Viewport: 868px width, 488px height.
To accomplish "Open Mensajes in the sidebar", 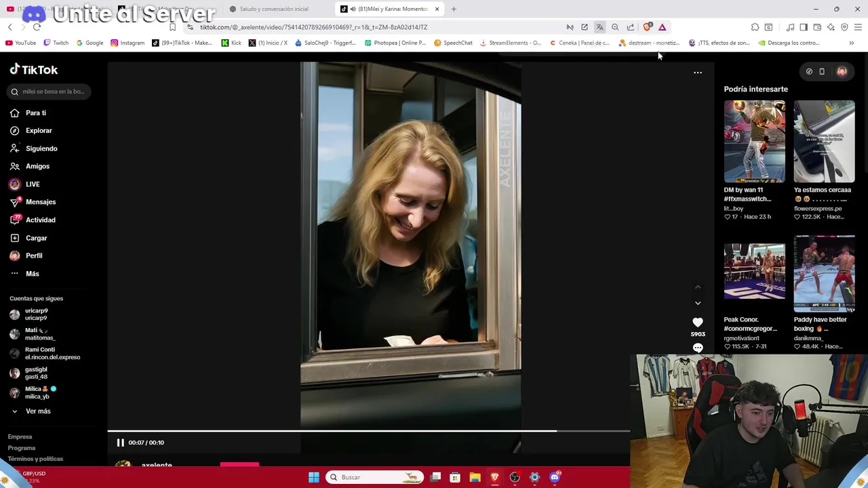I will [33, 202].
